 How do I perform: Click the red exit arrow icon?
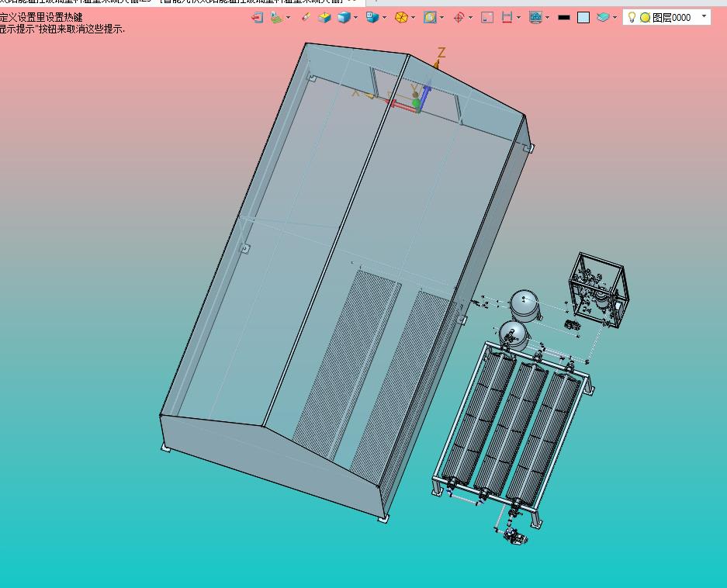[x=258, y=18]
